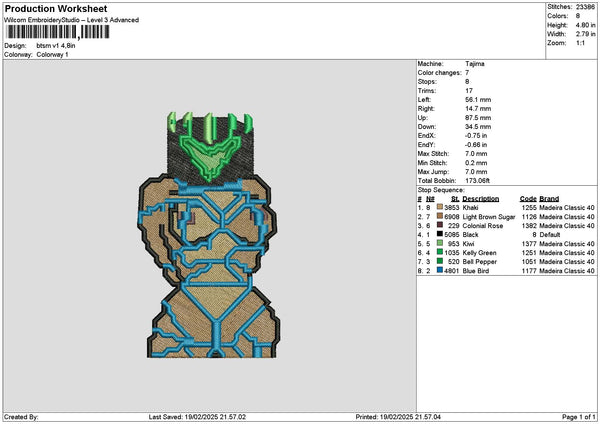Screen dimensions: 600x424
Task: Select the Total Bobbin value '173.06ft'
Action: pyautogui.click(x=478, y=181)
